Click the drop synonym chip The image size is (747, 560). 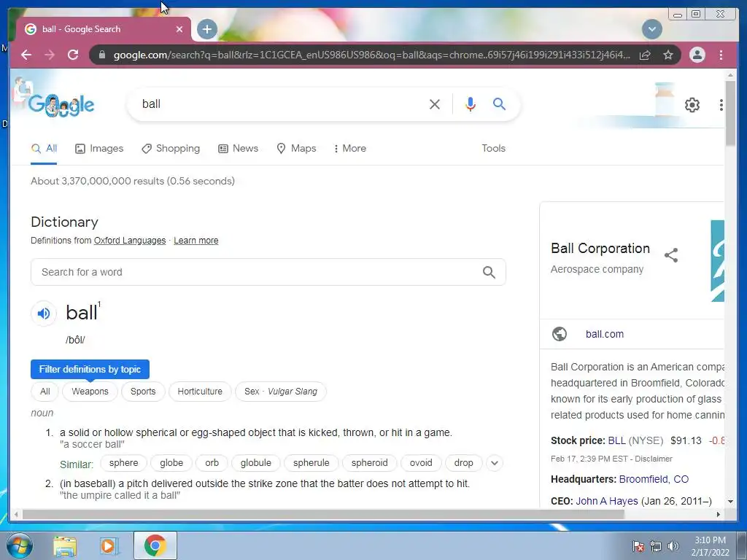463,463
